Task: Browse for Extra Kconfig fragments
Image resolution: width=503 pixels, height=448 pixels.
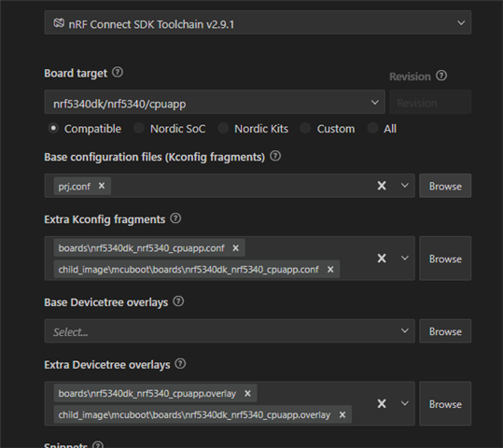Action: pos(445,259)
